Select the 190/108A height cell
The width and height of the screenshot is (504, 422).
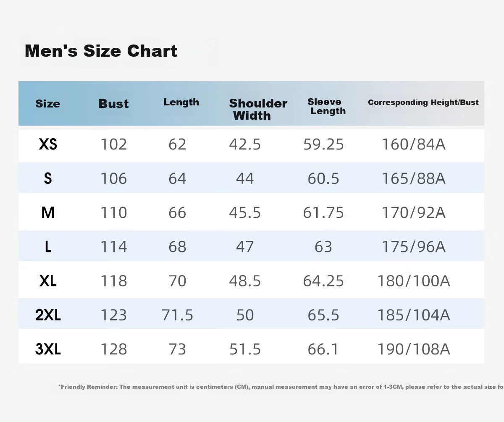(413, 349)
